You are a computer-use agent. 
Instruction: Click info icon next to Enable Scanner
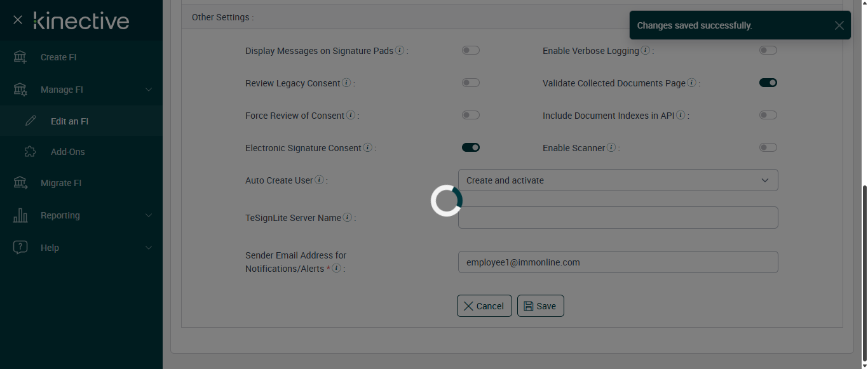pyautogui.click(x=611, y=147)
